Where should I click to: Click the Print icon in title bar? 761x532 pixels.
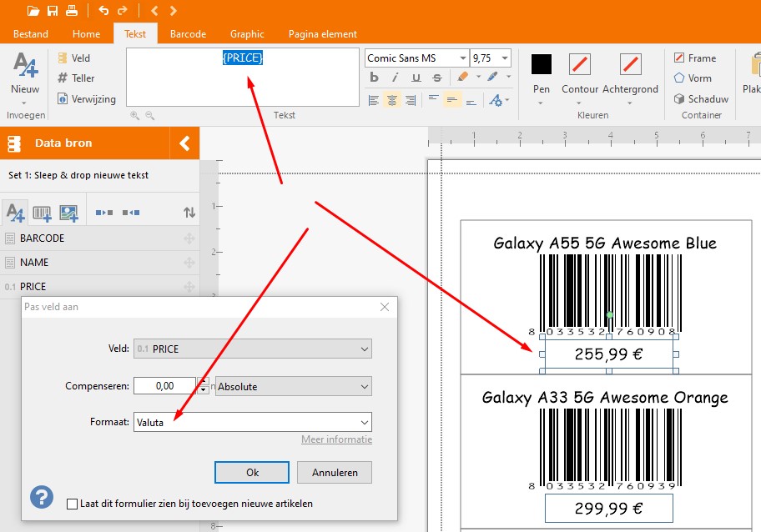(72, 11)
